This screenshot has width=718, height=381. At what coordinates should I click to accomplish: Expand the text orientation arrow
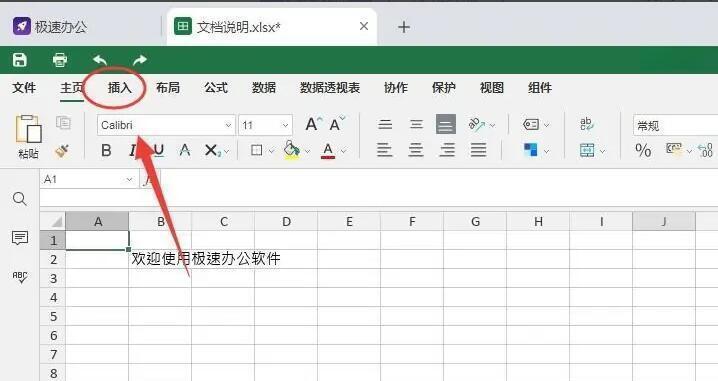492,125
